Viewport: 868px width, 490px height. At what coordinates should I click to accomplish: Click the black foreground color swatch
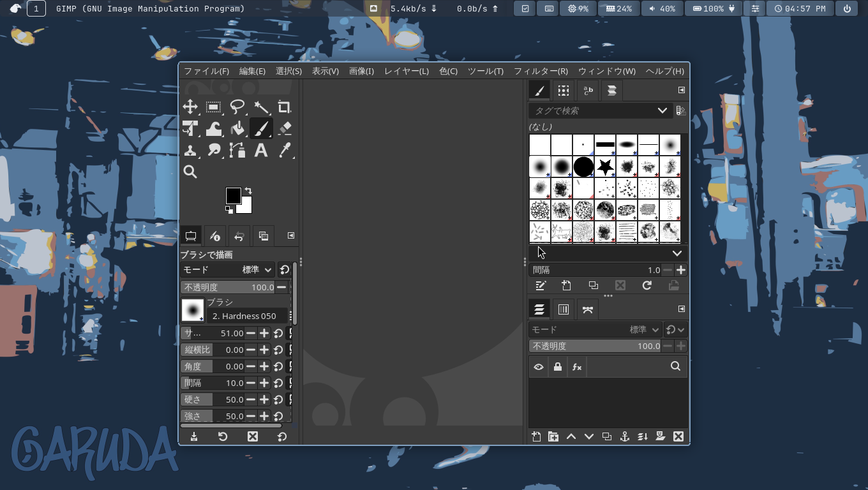tap(233, 195)
